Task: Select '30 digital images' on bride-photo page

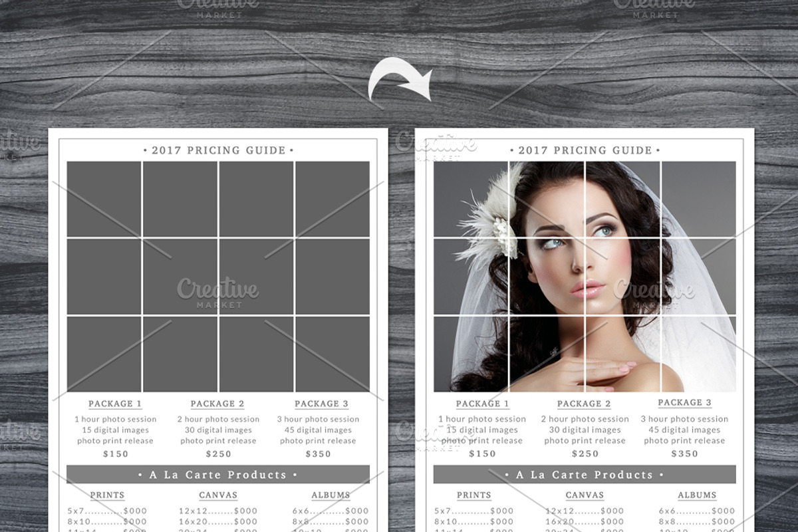Action: [585, 430]
